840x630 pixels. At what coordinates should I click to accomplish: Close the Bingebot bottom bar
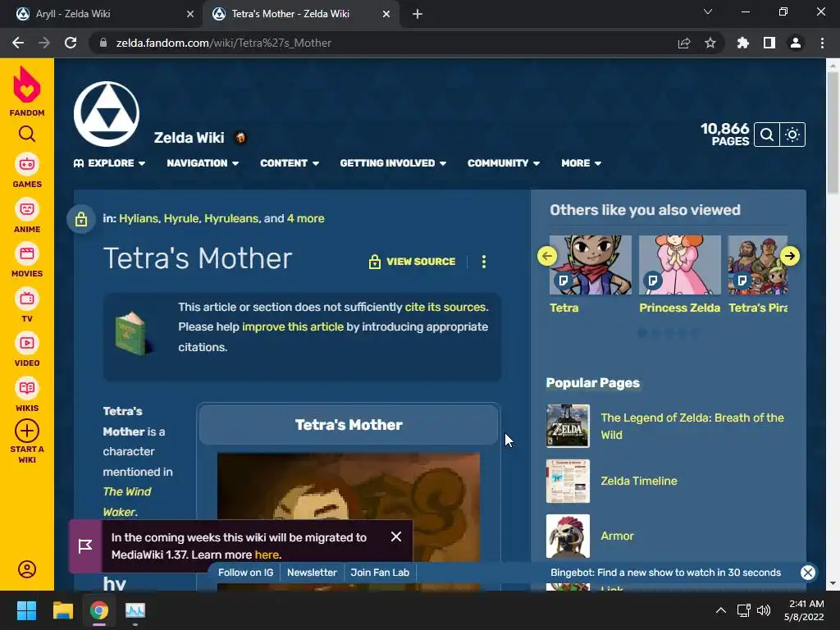pos(808,572)
